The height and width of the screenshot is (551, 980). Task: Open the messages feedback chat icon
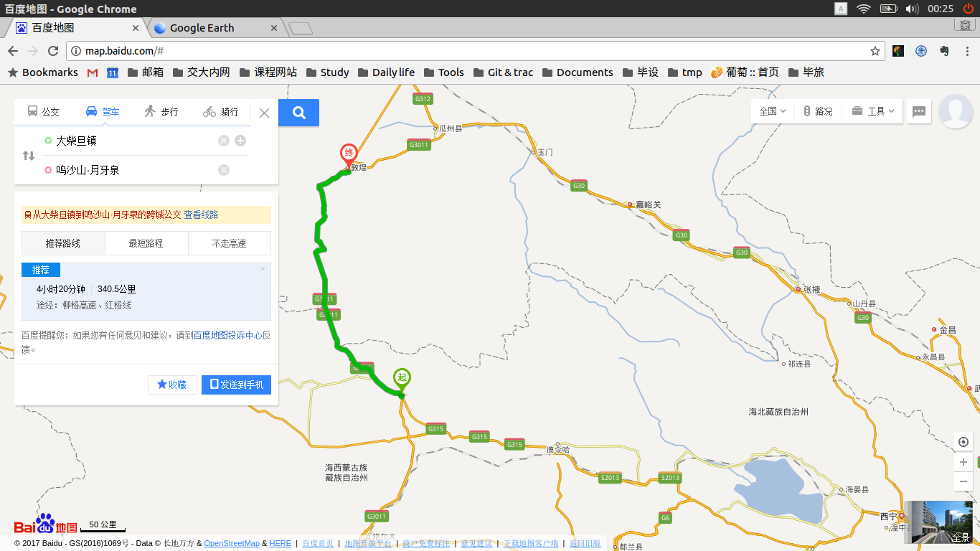point(919,112)
